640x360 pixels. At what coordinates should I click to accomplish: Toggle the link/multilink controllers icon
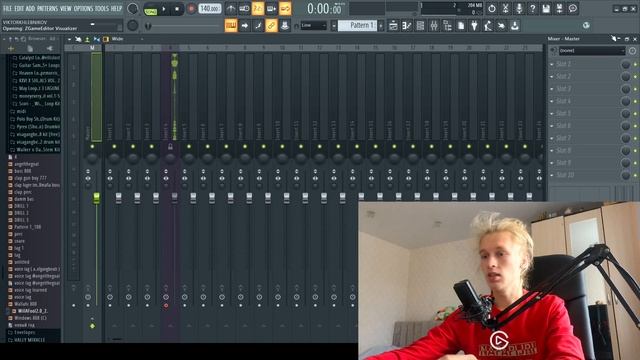271,26
